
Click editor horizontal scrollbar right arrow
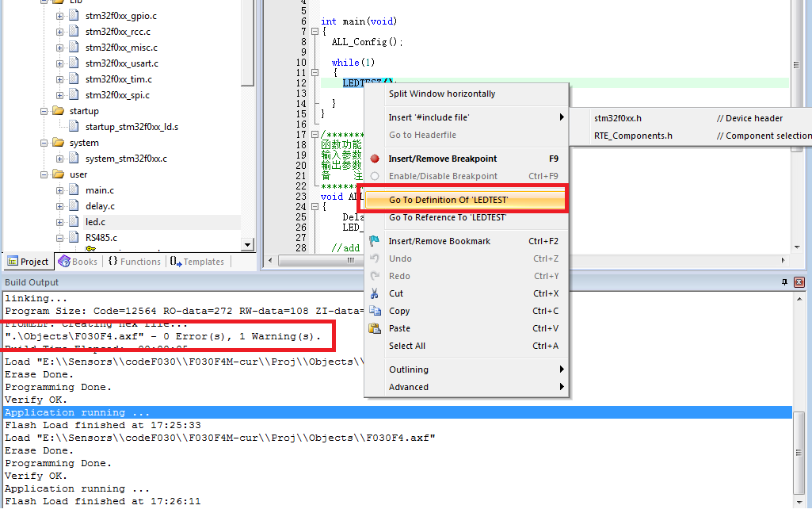[x=783, y=260]
